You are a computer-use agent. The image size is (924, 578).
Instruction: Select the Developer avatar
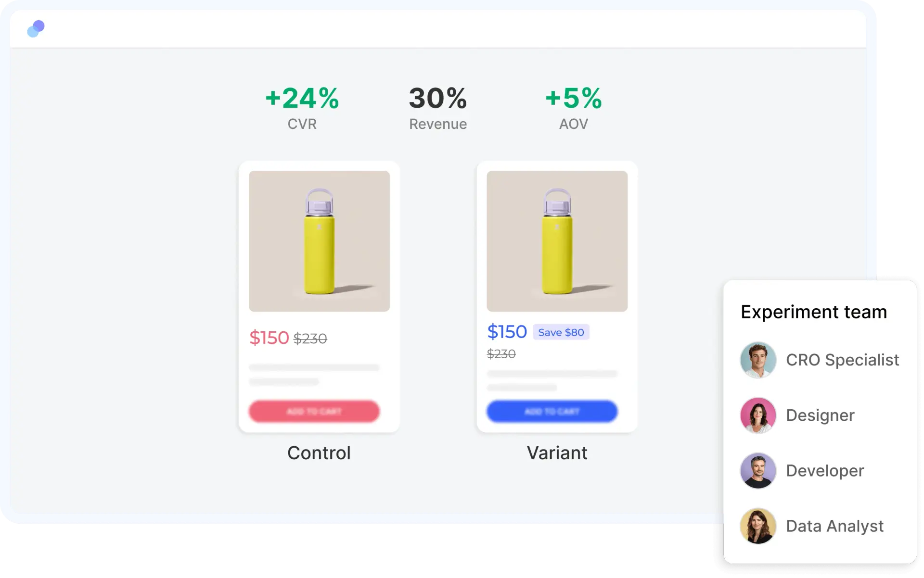click(x=758, y=470)
